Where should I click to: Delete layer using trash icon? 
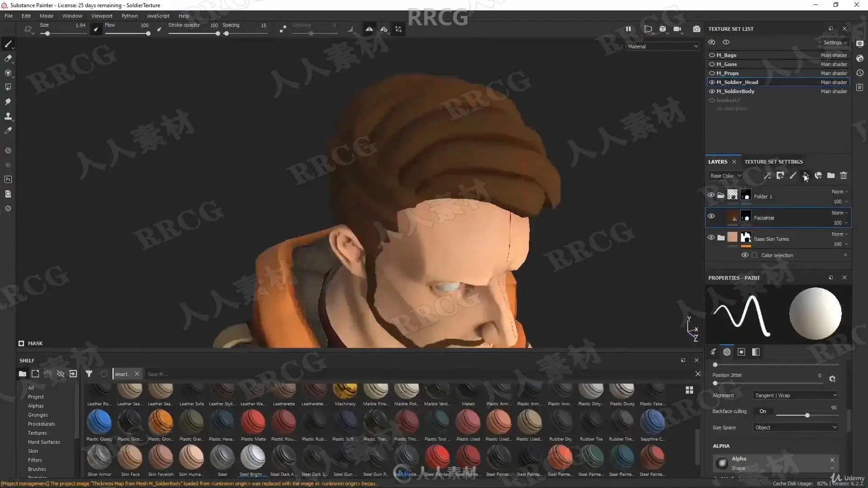tap(844, 176)
